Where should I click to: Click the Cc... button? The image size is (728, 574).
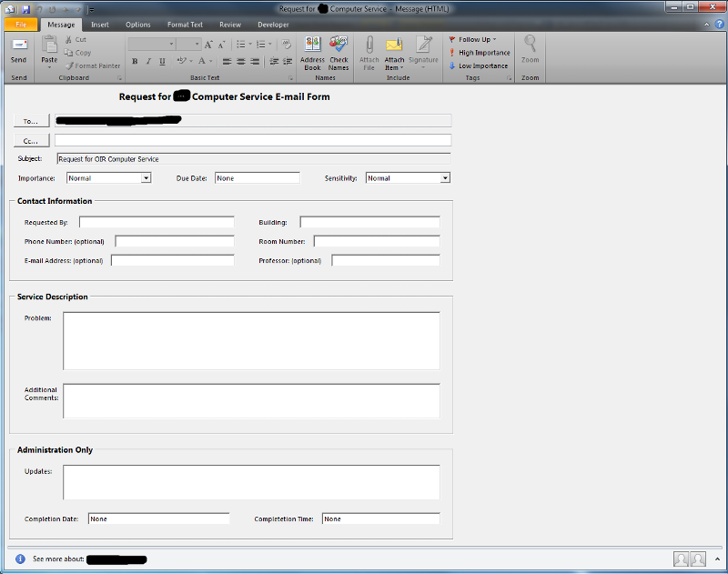coord(31,141)
